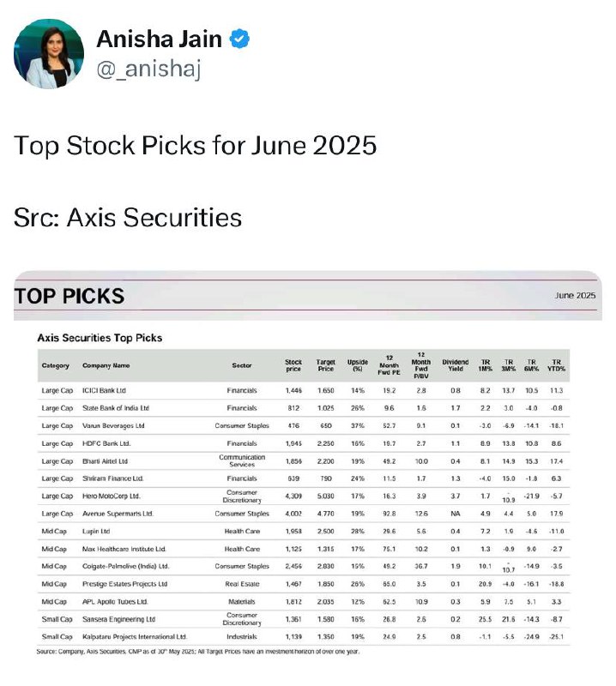Open Anisha Jain's profile picture
The width and height of the screenshot is (616, 686).
click(x=49, y=54)
